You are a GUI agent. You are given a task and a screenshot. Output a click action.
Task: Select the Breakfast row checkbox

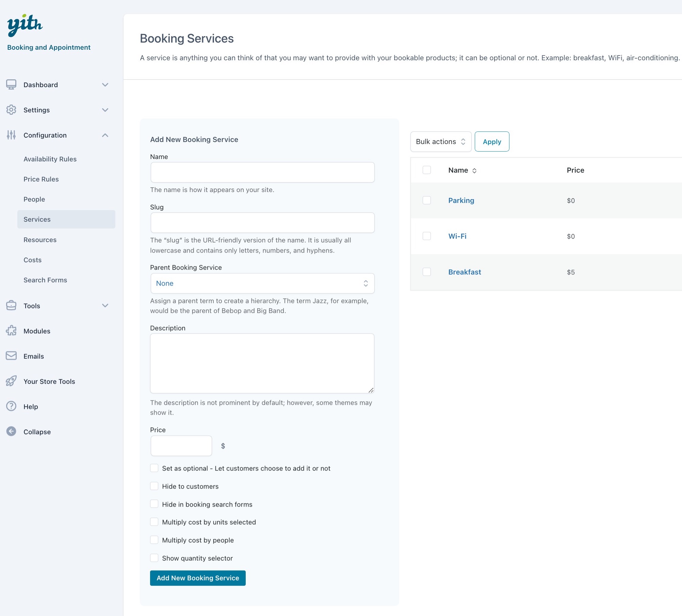[x=426, y=272]
